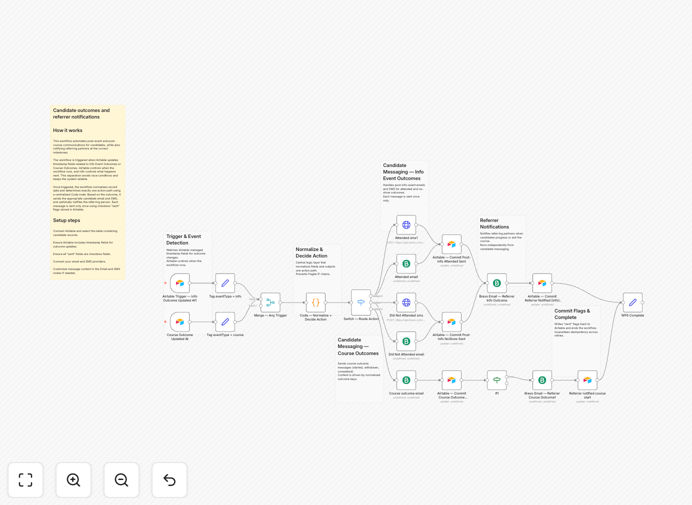Reset the canvas zoom with the undo arrow

coord(169,480)
